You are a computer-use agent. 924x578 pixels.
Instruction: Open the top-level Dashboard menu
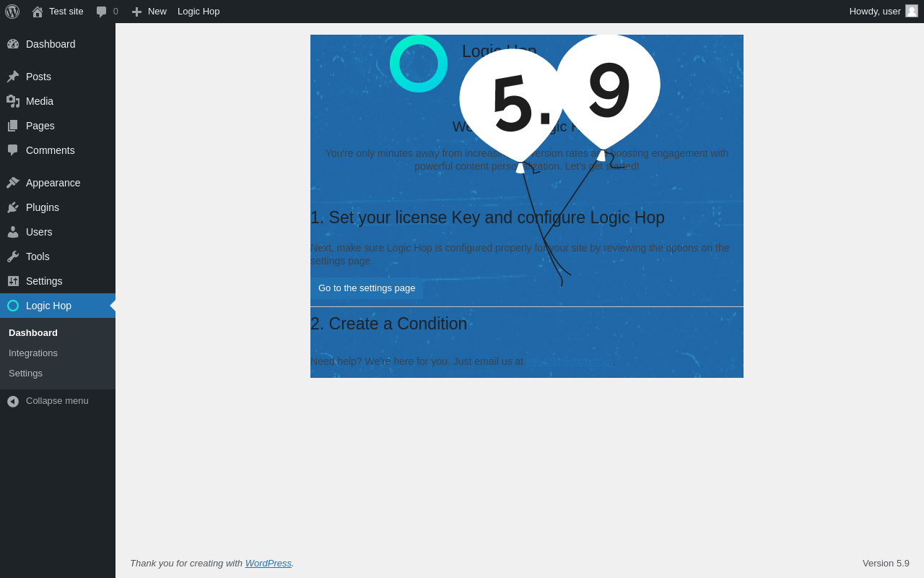click(x=58, y=44)
